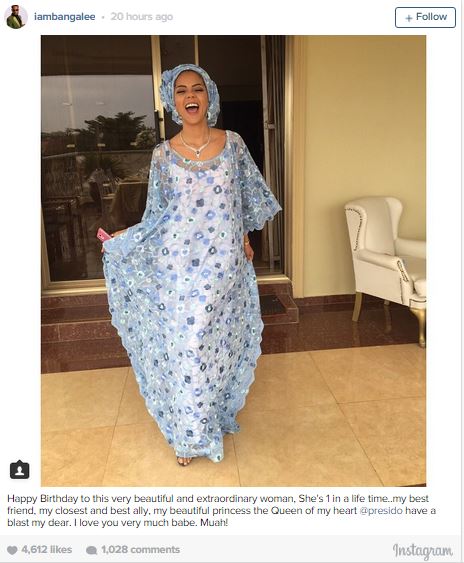
Task: Click the iambangalee profile avatar
Action: (x=16, y=17)
